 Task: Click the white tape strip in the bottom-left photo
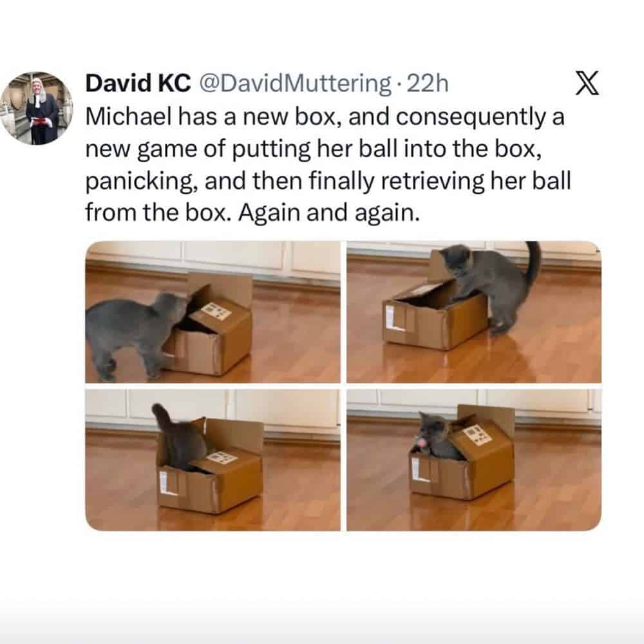coord(167,483)
